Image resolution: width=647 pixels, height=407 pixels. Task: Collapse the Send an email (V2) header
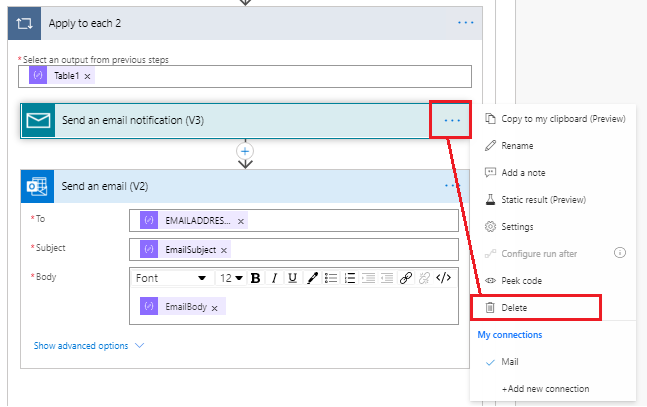(x=245, y=186)
